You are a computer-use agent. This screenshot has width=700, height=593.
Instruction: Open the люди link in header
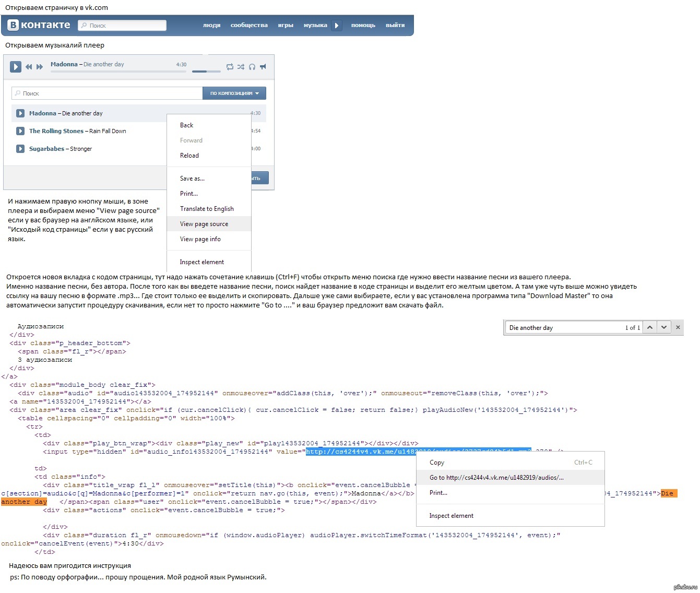pos(211,25)
